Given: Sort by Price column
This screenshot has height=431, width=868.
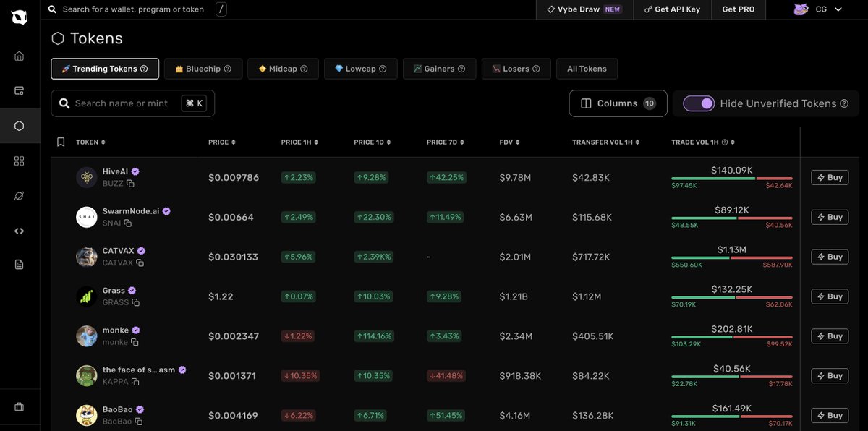Looking at the screenshot, I should (x=222, y=142).
